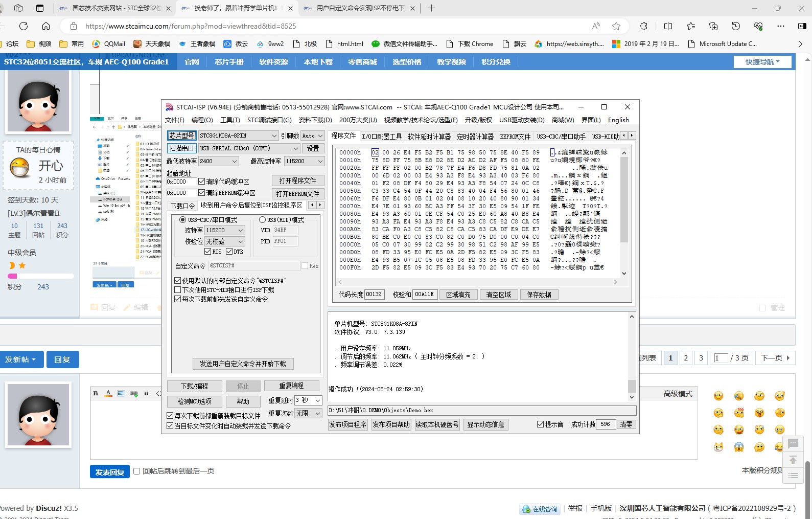Insert link icon in reply editor
The width and height of the screenshot is (812, 519).
(x=134, y=393)
